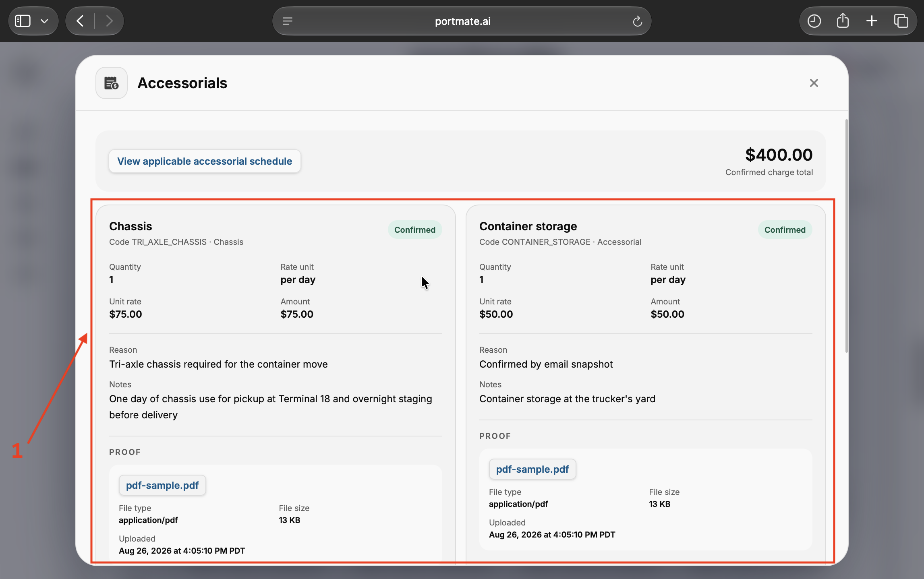Open the Share menu
The image size is (924, 579).
843,21
